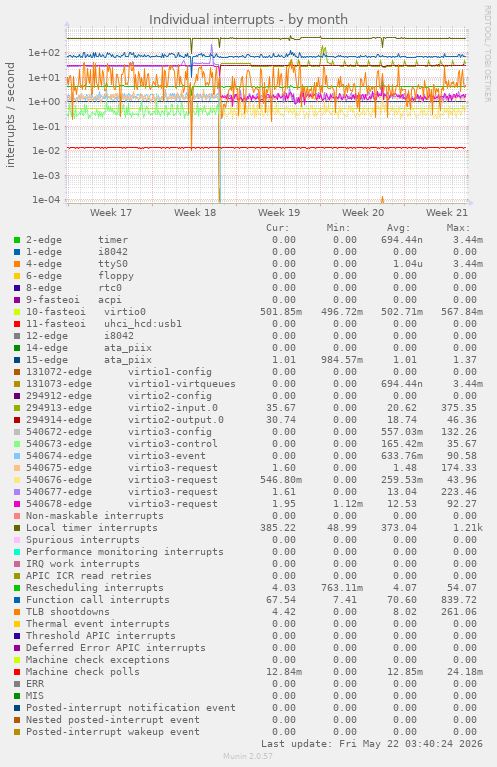The height and width of the screenshot is (767, 497).
Task: Click the green 2-edge timer color swatch
Action: (17, 240)
